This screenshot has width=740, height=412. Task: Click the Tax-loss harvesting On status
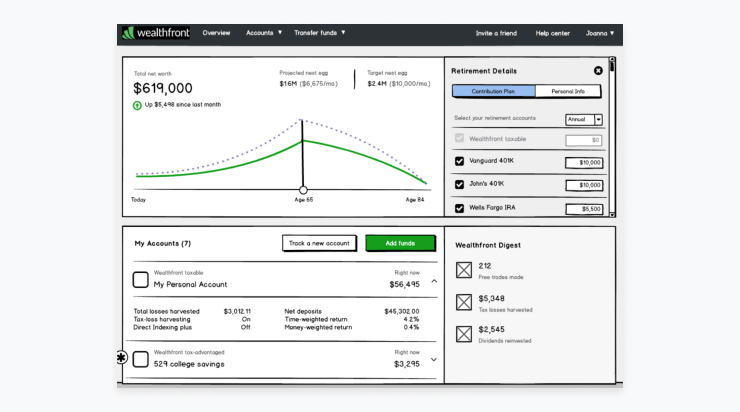pos(246,320)
